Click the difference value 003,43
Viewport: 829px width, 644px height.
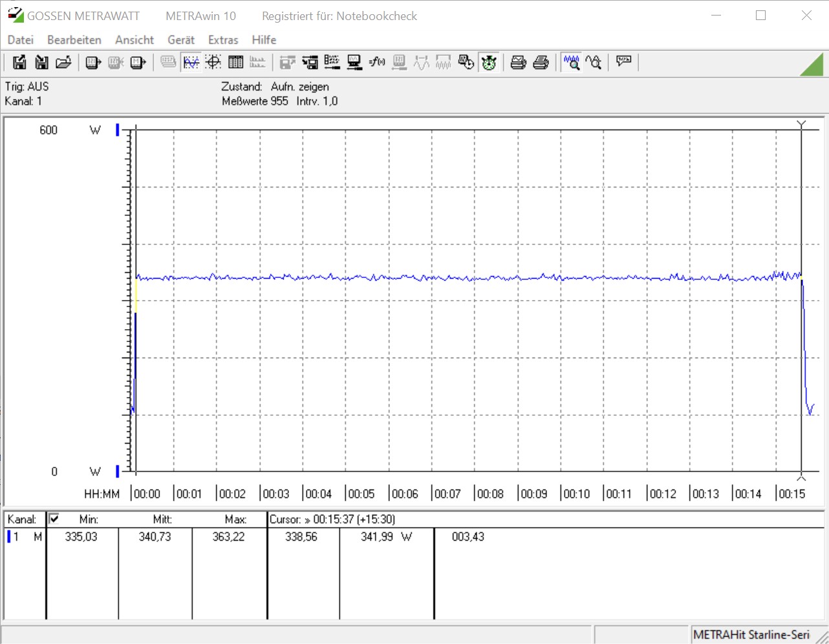[x=468, y=537]
